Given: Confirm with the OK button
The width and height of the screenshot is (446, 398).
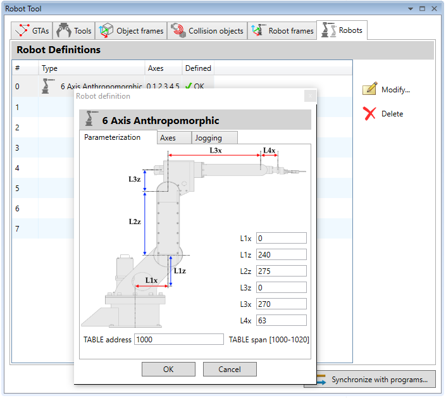Looking at the screenshot, I should pyautogui.click(x=168, y=369).
